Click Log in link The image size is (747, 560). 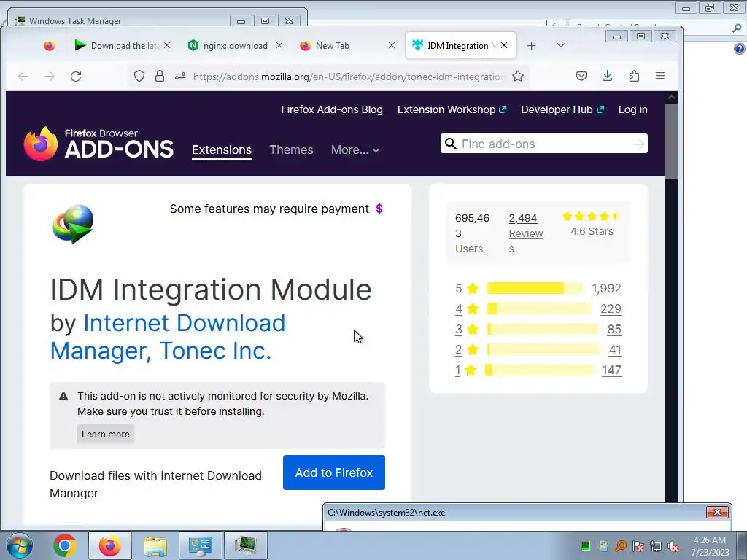[x=632, y=109]
